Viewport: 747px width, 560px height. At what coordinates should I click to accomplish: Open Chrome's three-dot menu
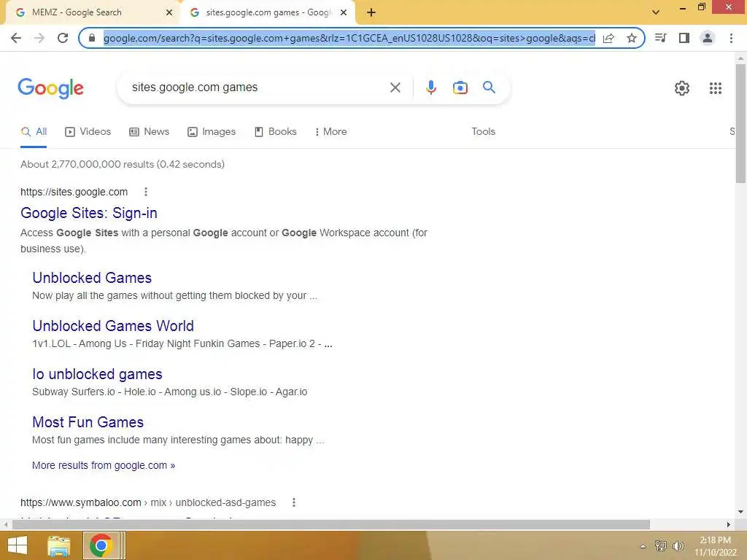coord(731,38)
